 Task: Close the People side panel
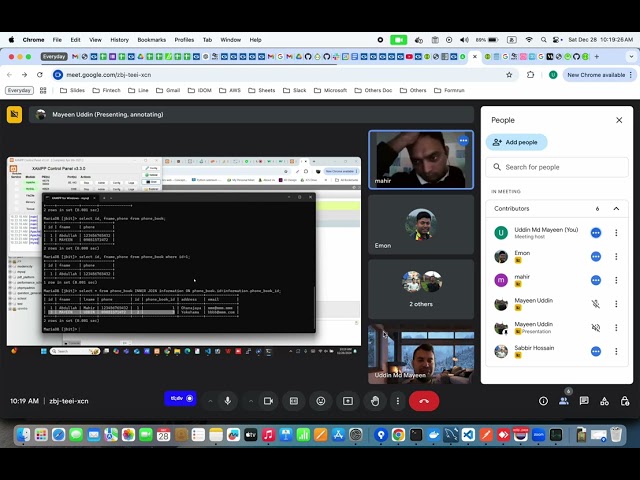(619, 120)
